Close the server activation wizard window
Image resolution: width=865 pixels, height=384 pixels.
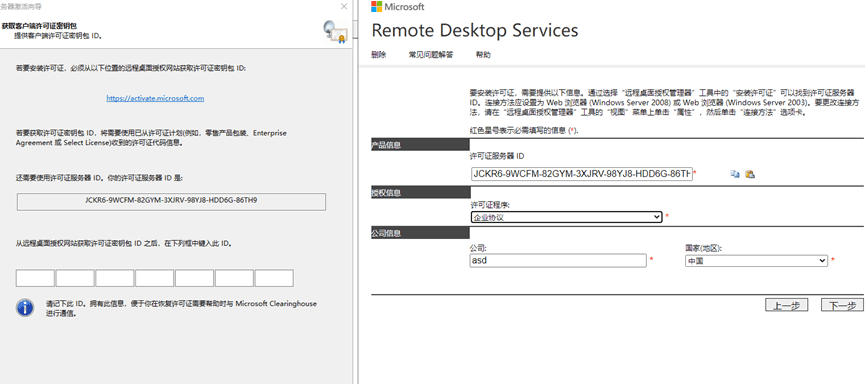coord(344,7)
